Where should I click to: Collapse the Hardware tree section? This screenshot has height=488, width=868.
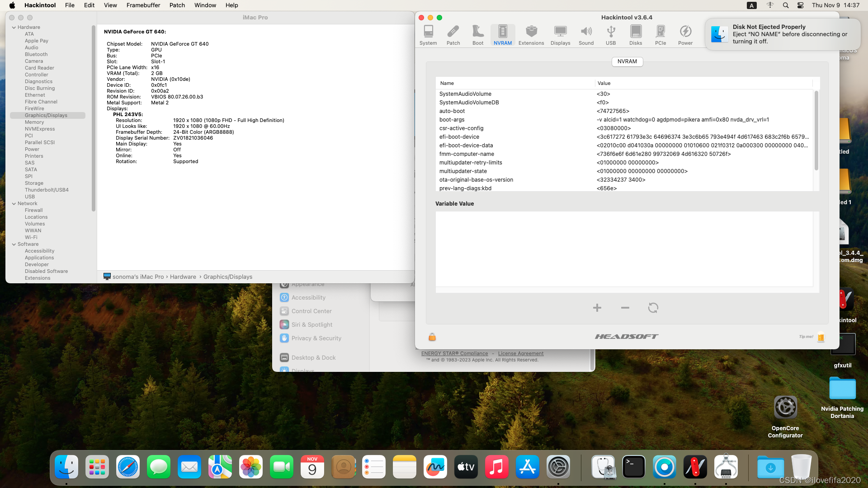pos(14,28)
